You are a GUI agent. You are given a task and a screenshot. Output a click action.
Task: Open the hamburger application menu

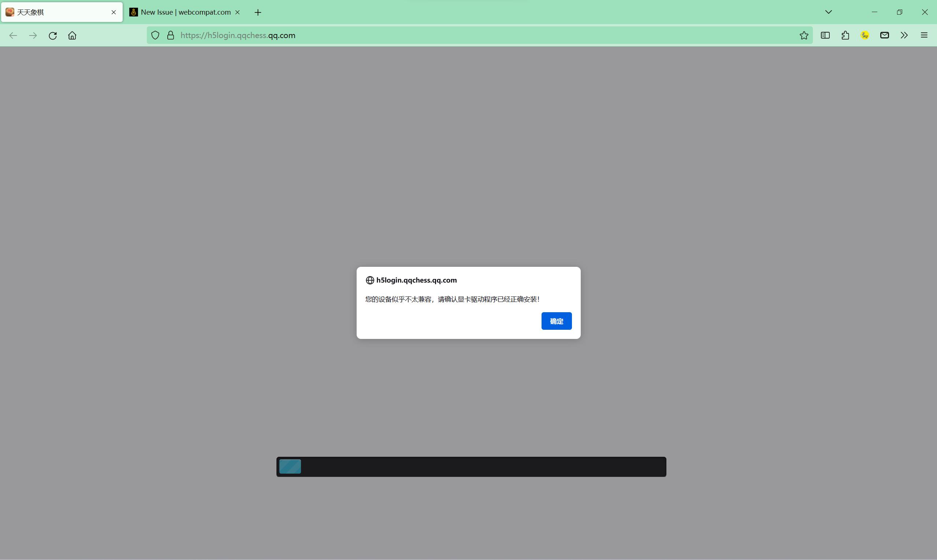point(924,35)
